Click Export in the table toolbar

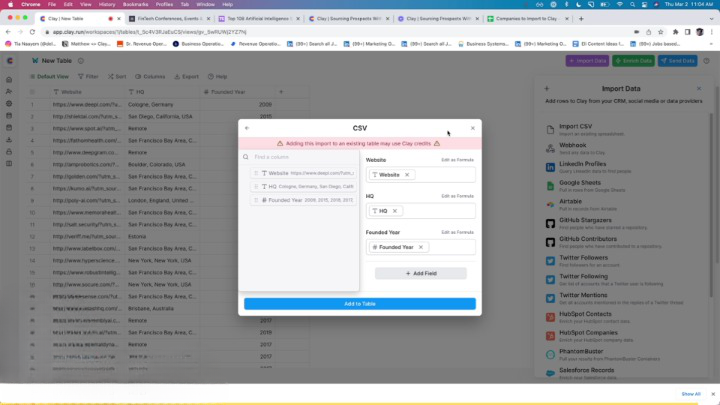(186, 77)
